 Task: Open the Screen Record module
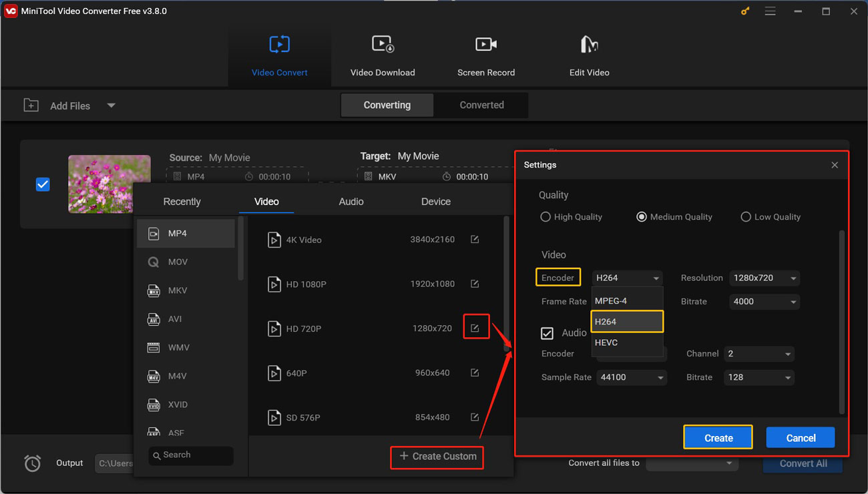coord(486,56)
